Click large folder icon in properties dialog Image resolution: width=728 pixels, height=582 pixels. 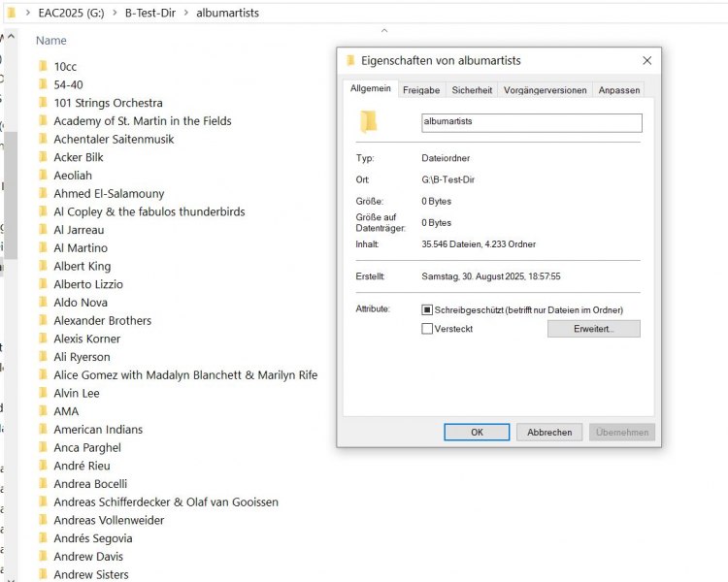(368, 122)
